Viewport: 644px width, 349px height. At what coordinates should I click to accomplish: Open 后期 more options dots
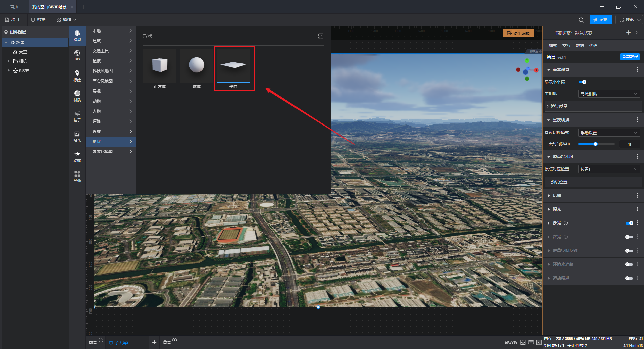(x=637, y=195)
